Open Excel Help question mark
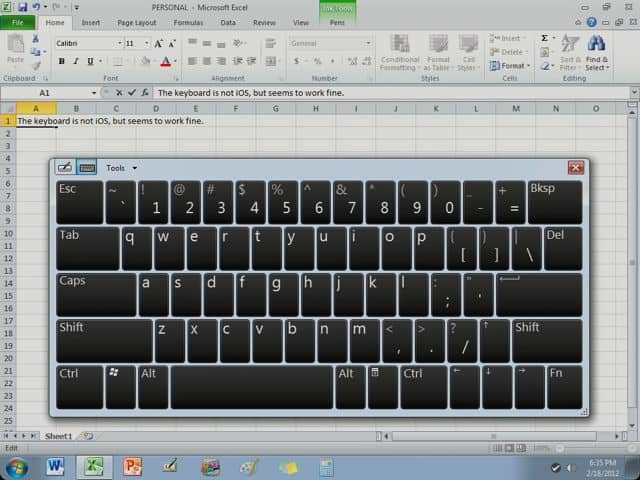640x480 pixels. pyautogui.click(x=591, y=22)
